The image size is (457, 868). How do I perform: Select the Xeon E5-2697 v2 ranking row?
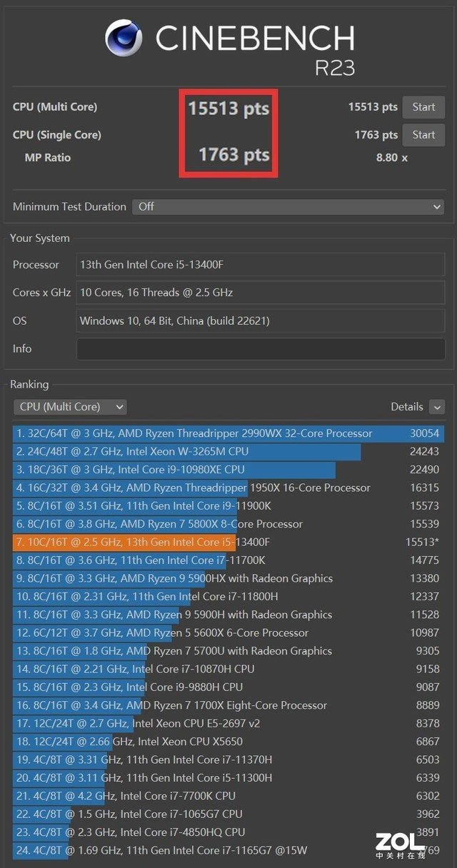[228, 723]
